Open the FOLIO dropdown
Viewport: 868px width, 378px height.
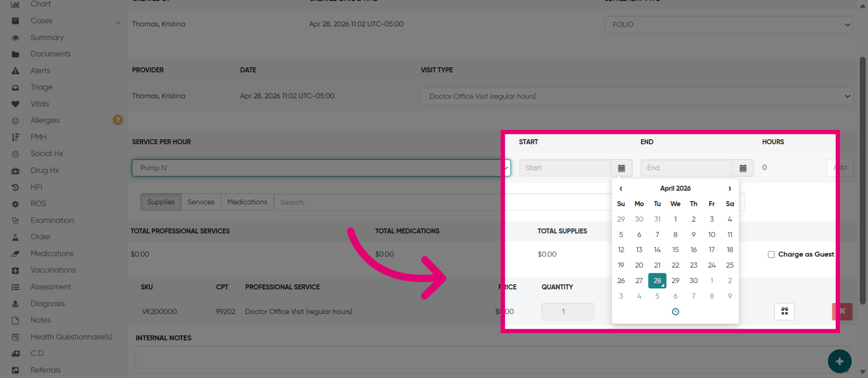click(x=729, y=24)
